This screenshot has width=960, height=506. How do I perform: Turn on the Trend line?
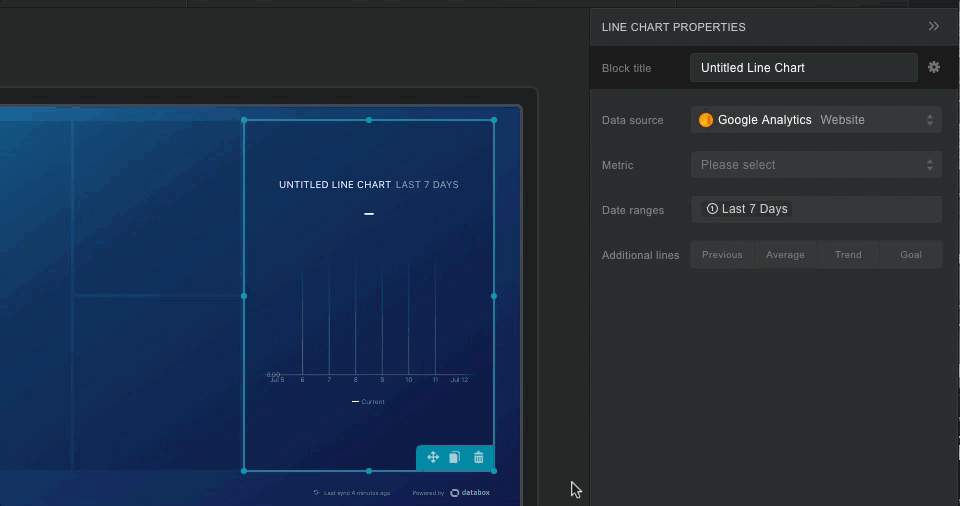(x=848, y=255)
